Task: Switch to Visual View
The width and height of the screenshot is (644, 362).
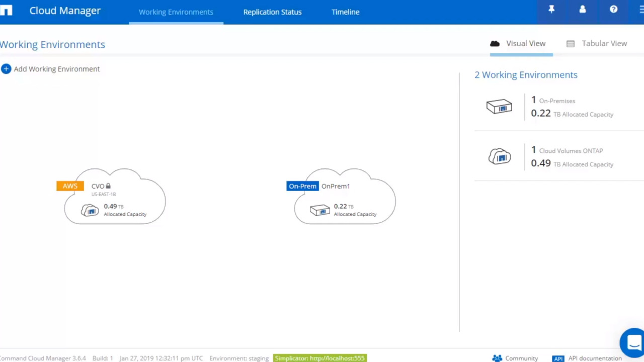Action: tap(518, 44)
